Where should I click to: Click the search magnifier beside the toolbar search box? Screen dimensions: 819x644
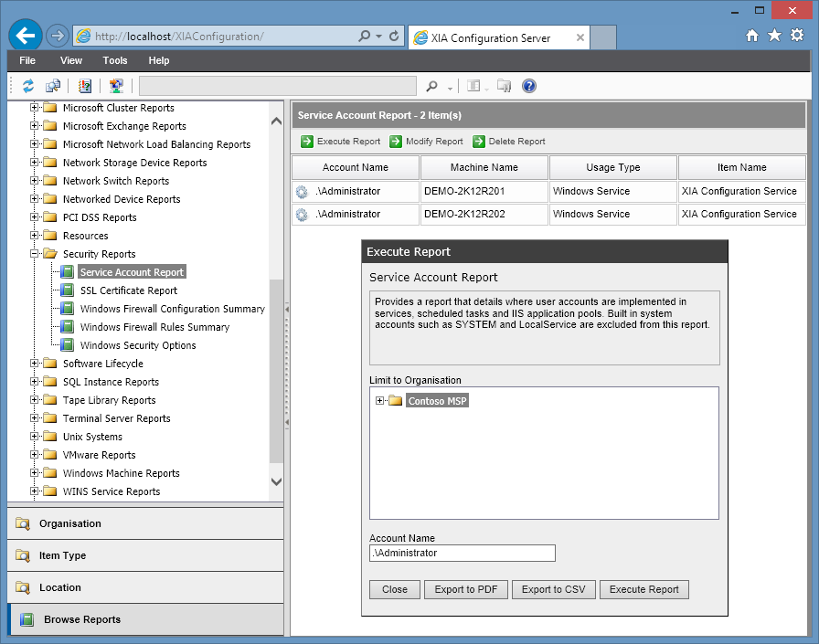click(x=432, y=86)
